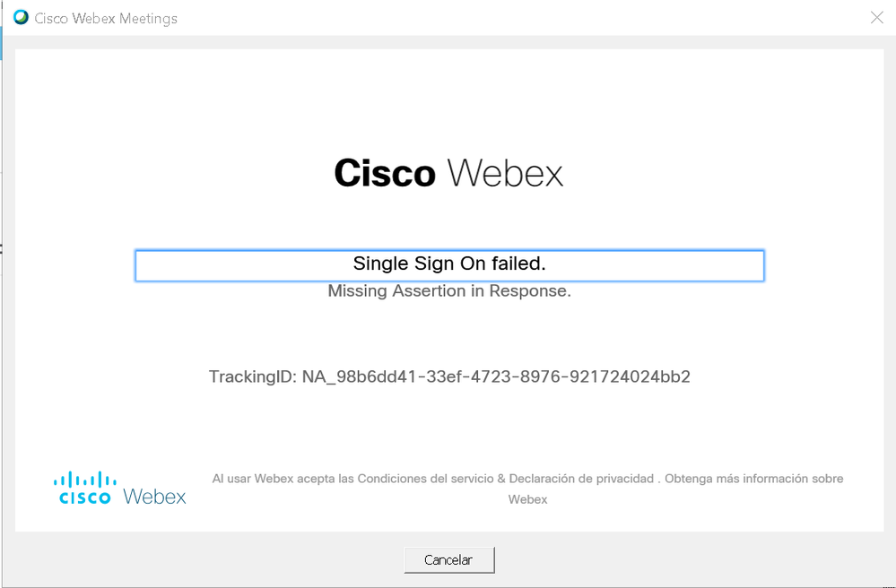Focus the Single Sign On failed box
The width and height of the screenshot is (896, 588).
point(449,265)
